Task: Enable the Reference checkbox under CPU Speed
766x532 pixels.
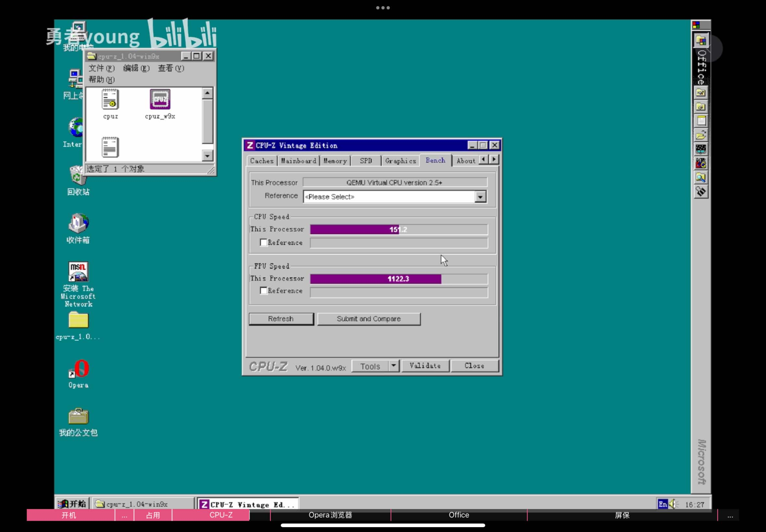Action: pos(264,242)
